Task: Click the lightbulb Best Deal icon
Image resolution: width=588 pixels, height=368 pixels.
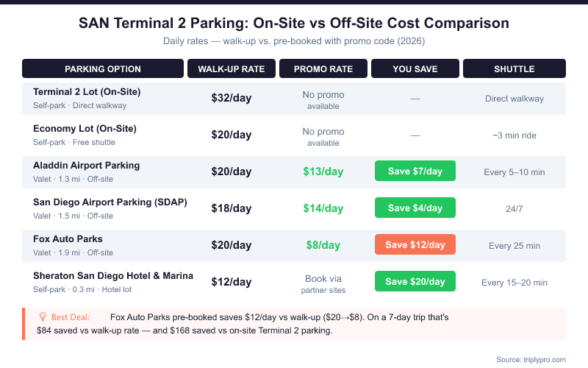Action: (43, 317)
